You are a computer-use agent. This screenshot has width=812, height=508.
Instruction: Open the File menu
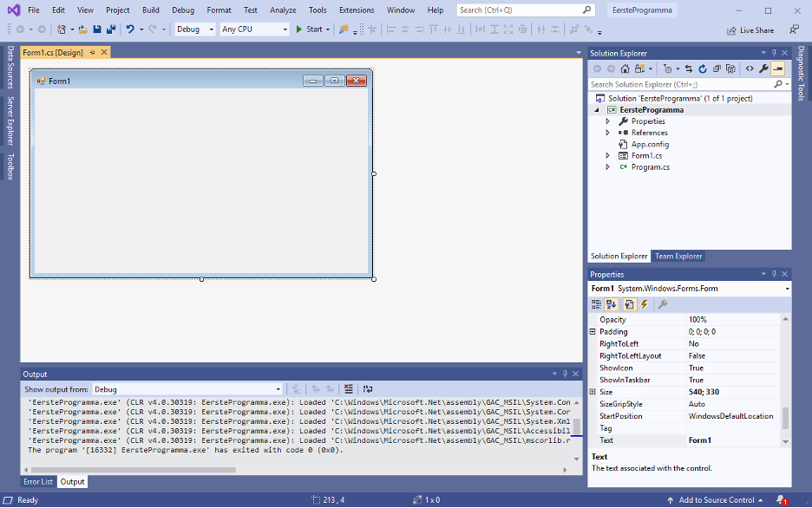click(x=34, y=10)
